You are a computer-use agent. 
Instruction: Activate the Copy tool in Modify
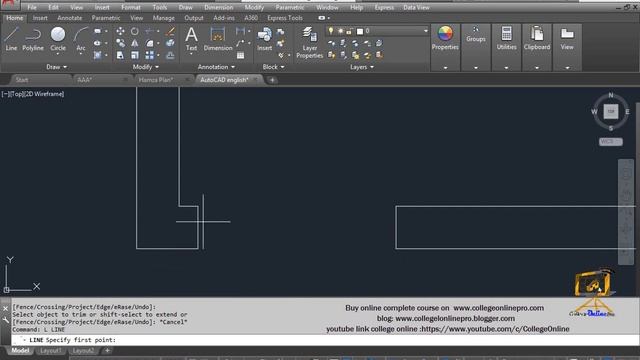coord(120,43)
